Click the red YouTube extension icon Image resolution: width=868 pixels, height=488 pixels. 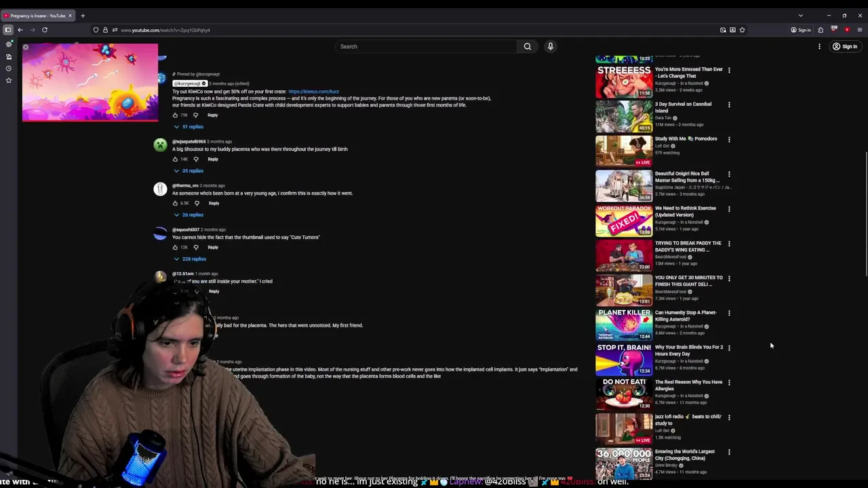tap(847, 30)
